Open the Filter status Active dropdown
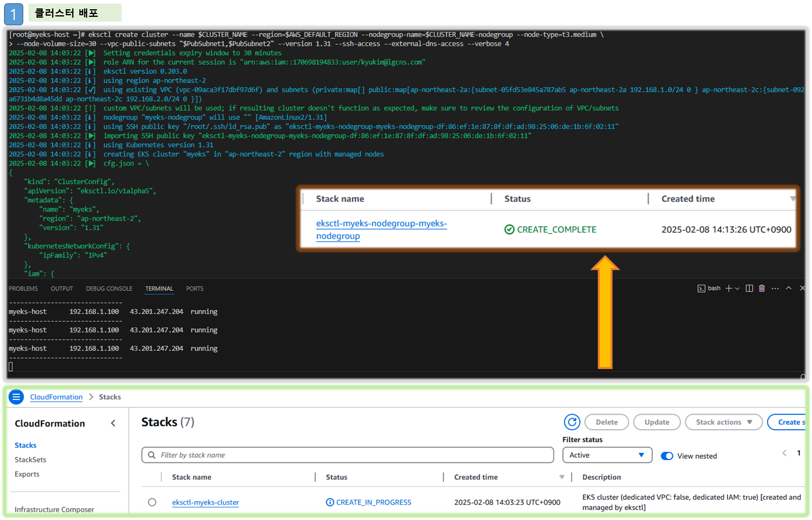The height and width of the screenshot is (520, 812). point(607,455)
